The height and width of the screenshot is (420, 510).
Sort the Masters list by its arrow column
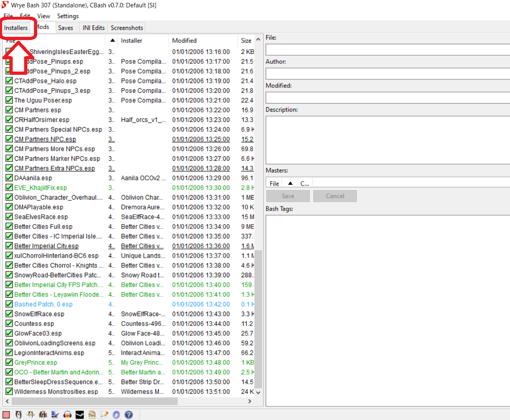(x=290, y=183)
